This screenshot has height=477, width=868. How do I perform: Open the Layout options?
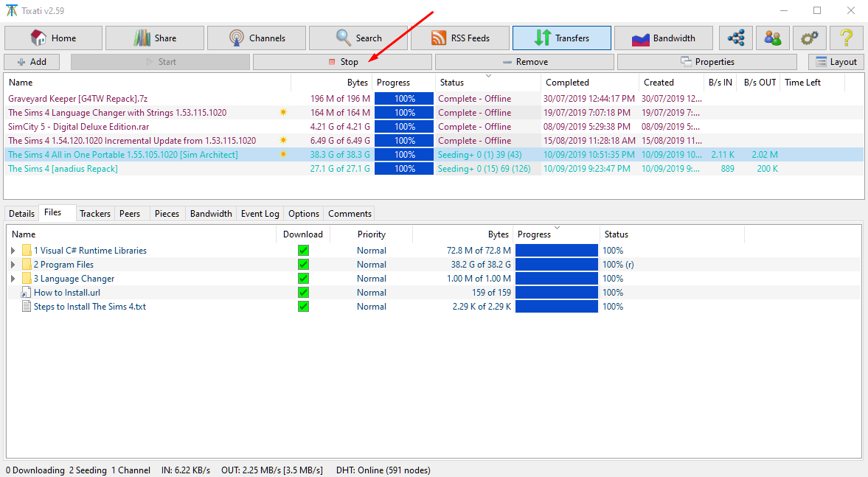click(836, 62)
